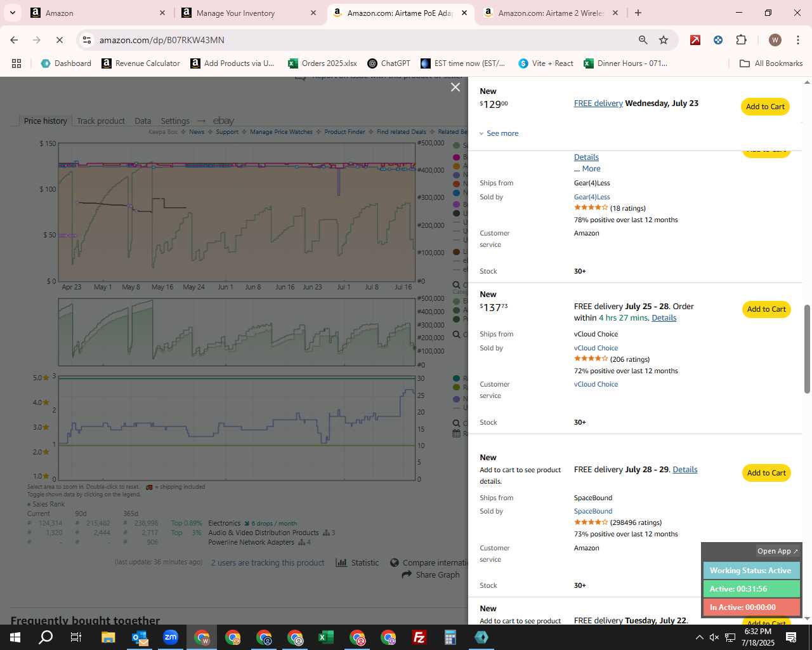Open the Product Finder link
Viewport: 812px width, 650px height.
coord(344,132)
